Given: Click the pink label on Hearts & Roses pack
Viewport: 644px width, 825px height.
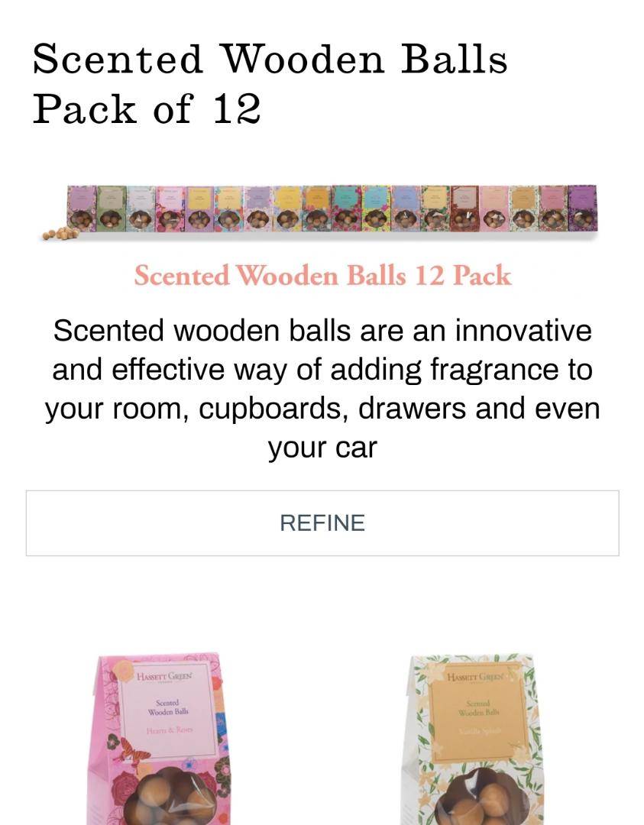Looking at the screenshot, I should coord(167,711).
